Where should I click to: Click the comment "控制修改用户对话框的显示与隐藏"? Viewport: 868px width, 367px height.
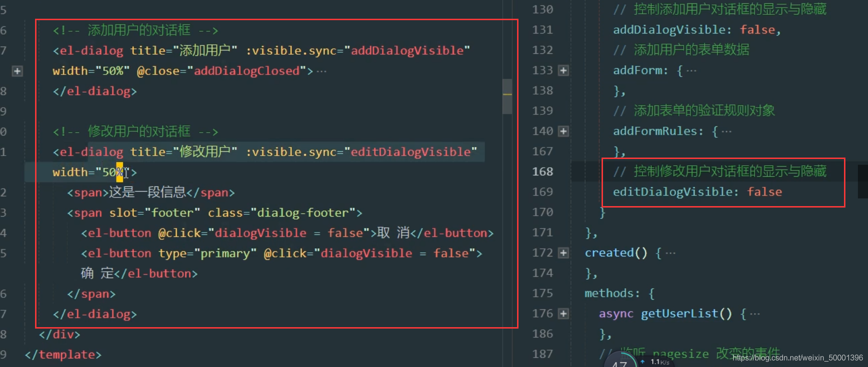click(720, 171)
